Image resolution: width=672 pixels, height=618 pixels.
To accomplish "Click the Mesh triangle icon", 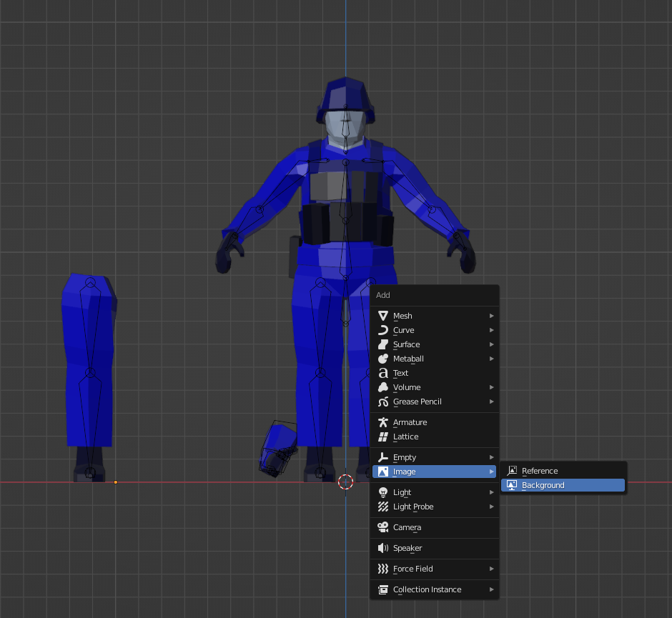I will point(383,316).
